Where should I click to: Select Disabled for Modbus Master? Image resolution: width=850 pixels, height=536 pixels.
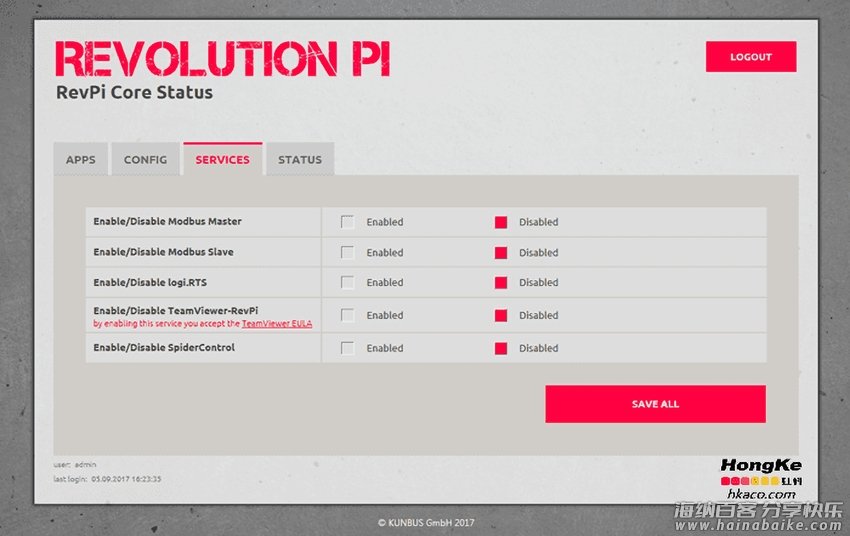501,222
